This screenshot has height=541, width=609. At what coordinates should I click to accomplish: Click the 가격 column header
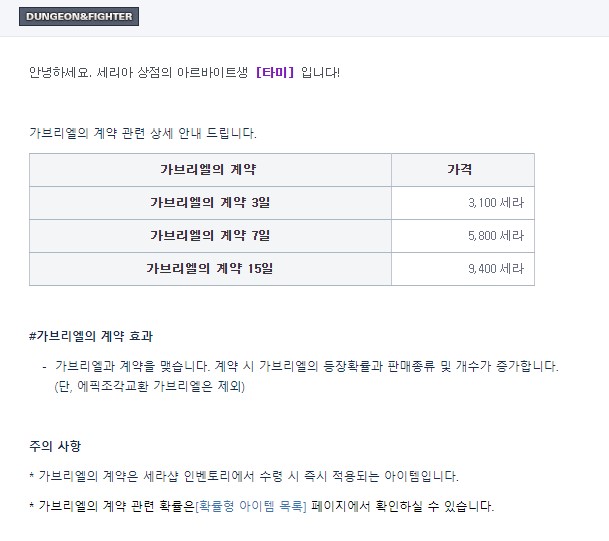[463, 170]
